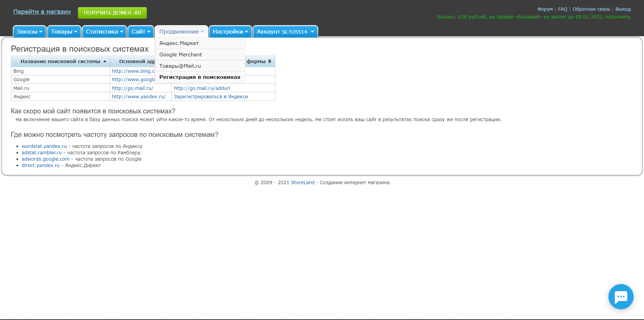Click the ПОЛУЧИТЬ ДОМЕН .RU button
This screenshot has width=644, height=320.
pyautogui.click(x=112, y=13)
